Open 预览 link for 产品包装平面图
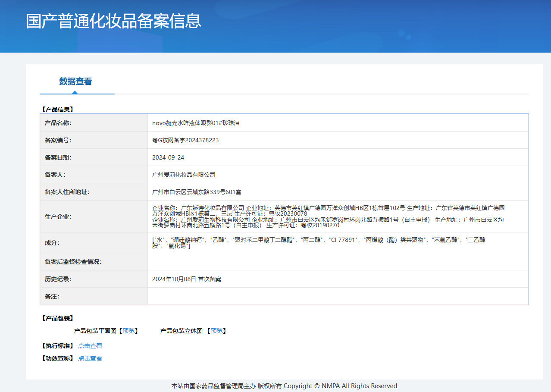Image resolution: width=551 pixels, height=392 pixels. coord(128,331)
